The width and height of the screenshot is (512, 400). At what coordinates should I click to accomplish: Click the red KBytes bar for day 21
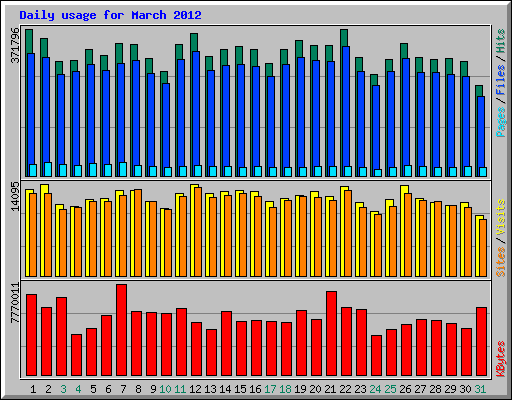pyautogui.click(x=331, y=334)
